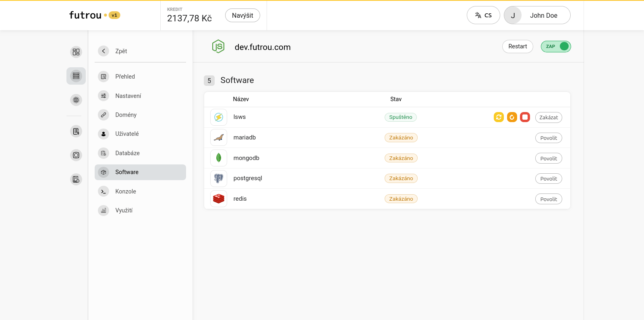This screenshot has width=644, height=320.
Task: Go back using the Zpět chevron
Action: point(104,51)
